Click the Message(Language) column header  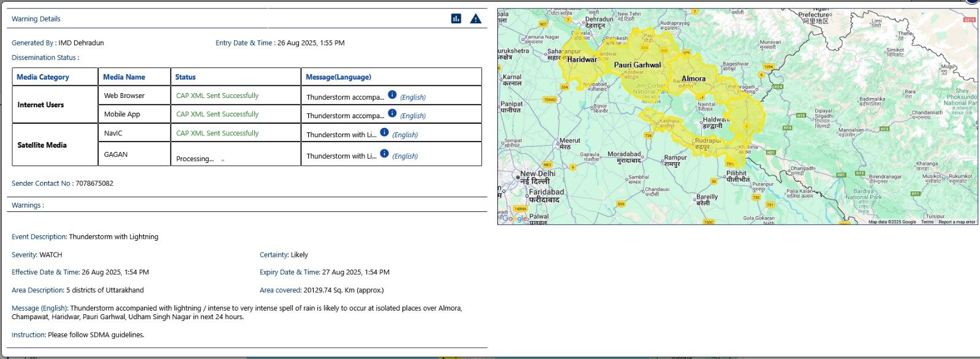pos(338,77)
